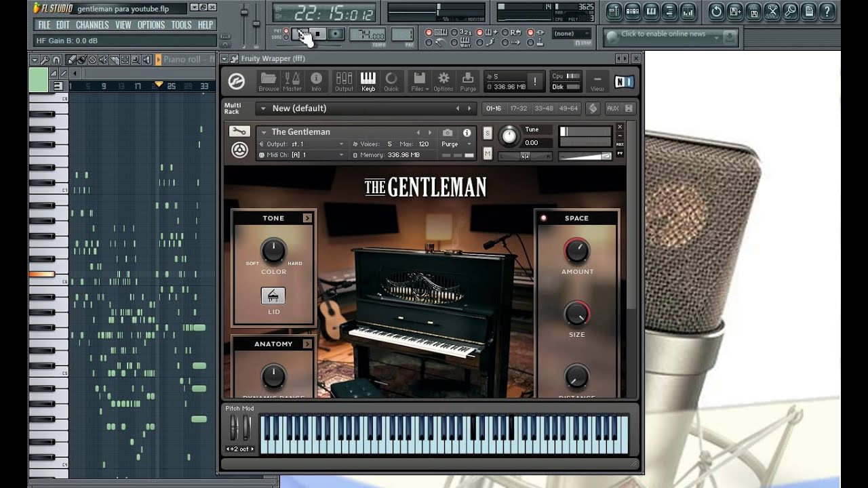Open the FILE menu
The height and width of the screenshot is (488, 868).
44,25
